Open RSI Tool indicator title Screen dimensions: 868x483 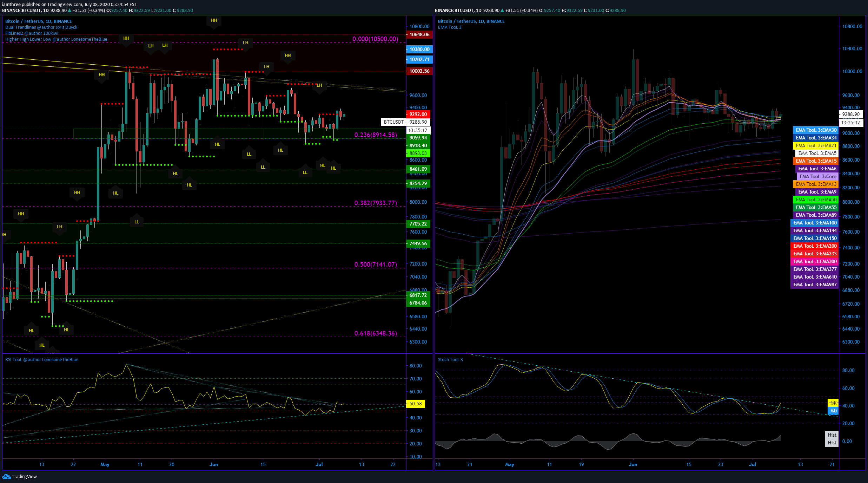(41, 359)
